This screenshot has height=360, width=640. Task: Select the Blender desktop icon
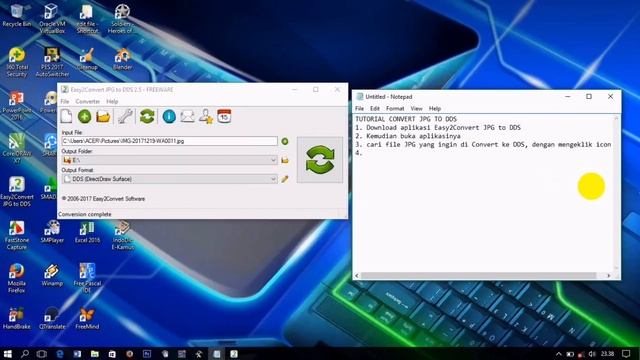[122, 59]
